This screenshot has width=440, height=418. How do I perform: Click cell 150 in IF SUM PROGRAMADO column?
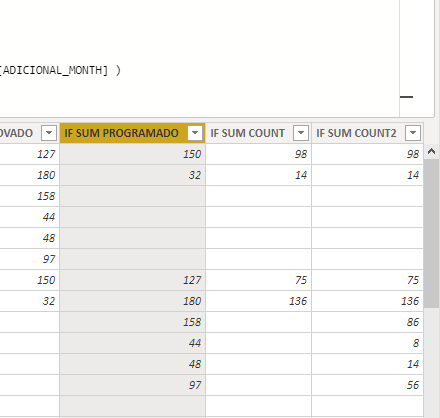tap(132, 154)
